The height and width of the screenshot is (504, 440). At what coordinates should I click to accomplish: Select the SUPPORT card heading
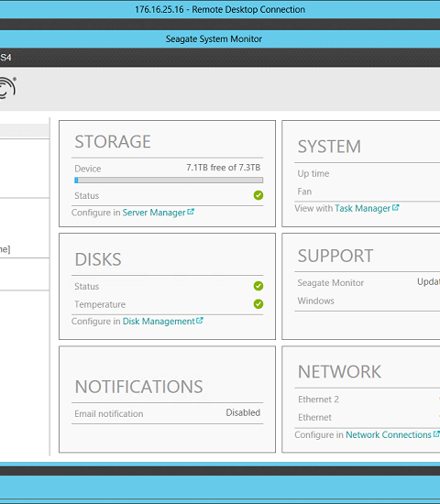(x=335, y=256)
